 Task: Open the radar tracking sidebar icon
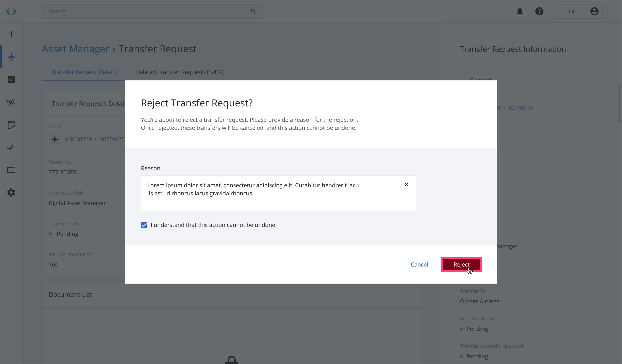pos(11,102)
